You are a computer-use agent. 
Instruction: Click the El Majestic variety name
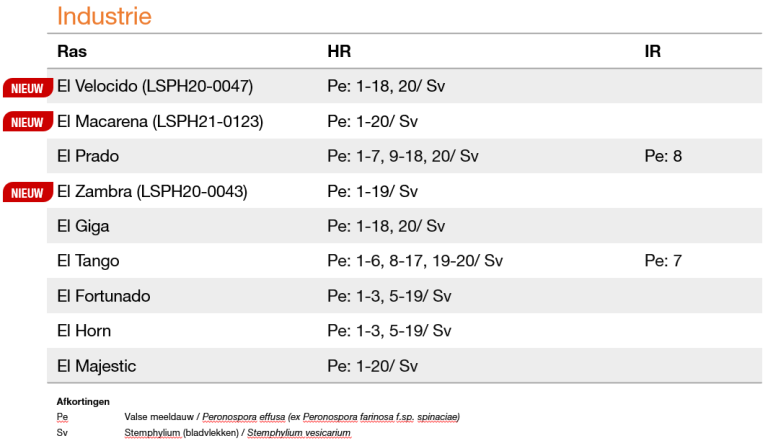(96, 366)
